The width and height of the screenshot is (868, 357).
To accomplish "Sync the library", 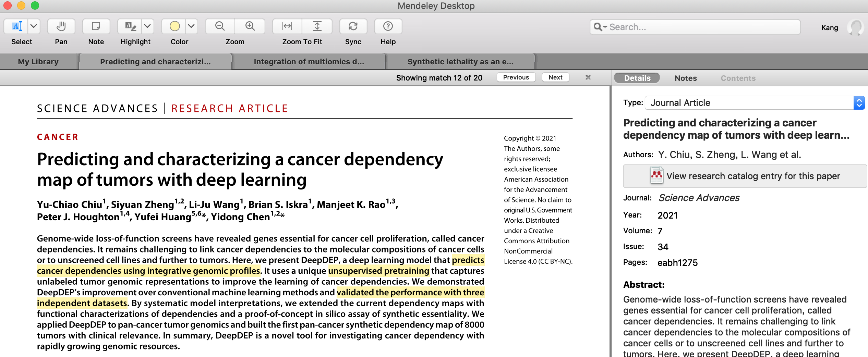I will pos(353,26).
